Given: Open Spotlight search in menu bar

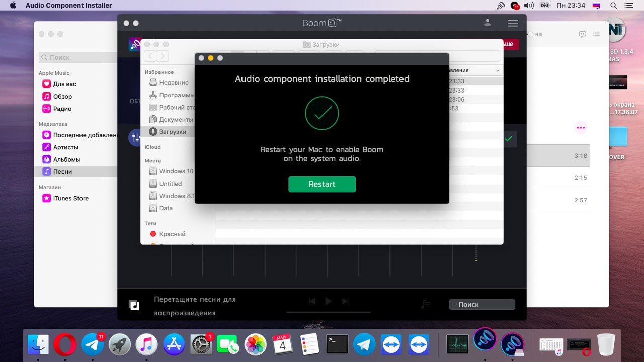Looking at the screenshot, I should coord(613,6).
